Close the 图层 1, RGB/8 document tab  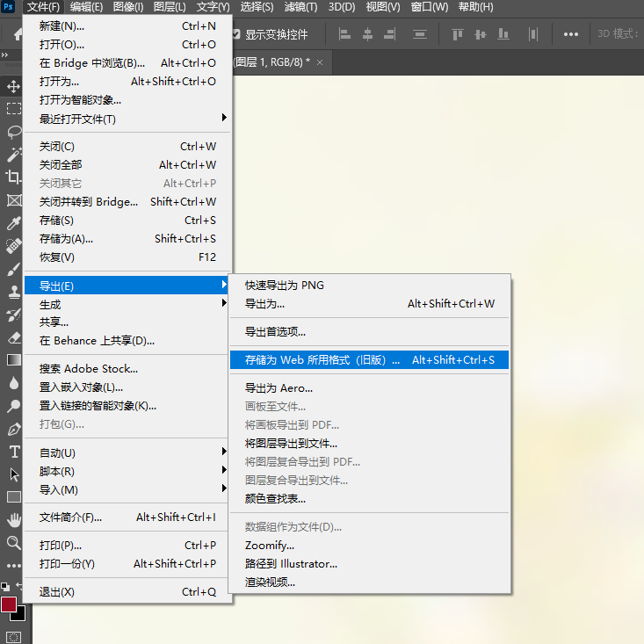pos(320,62)
